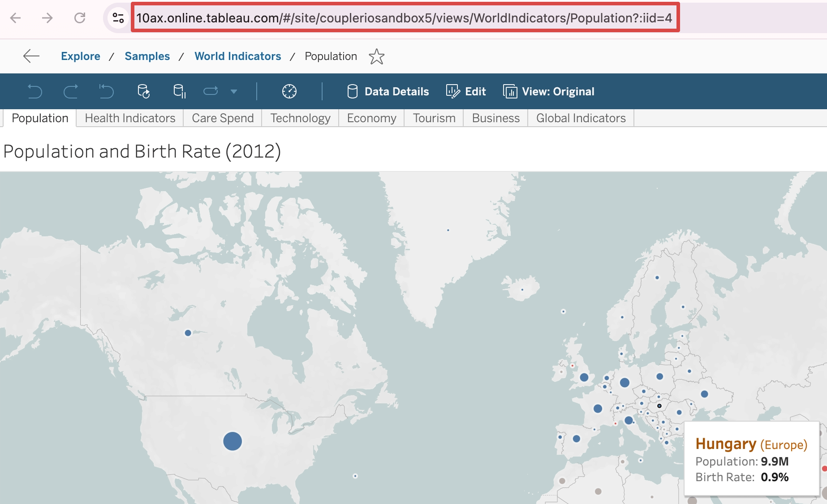Toggle the favorite star for Population view
The height and width of the screenshot is (504, 827).
pyautogui.click(x=377, y=56)
